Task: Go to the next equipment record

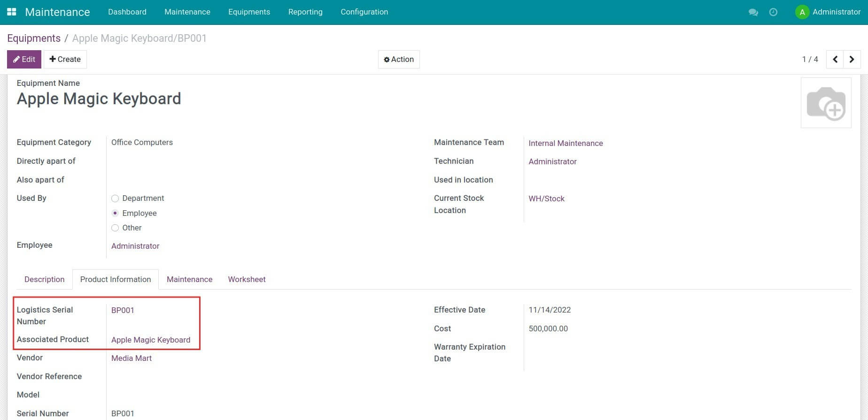Action: point(852,60)
